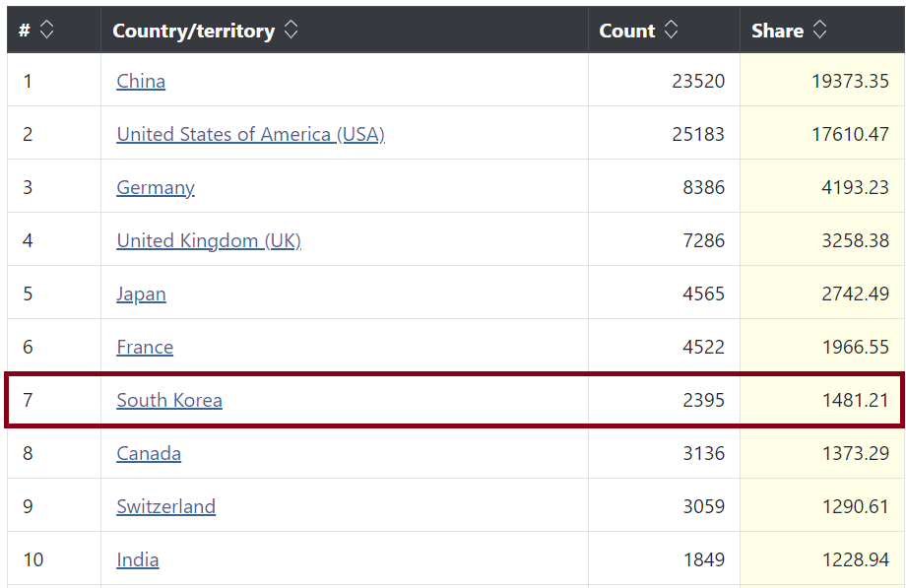Click the France link
The height and width of the screenshot is (588, 906).
[x=145, y=347]
